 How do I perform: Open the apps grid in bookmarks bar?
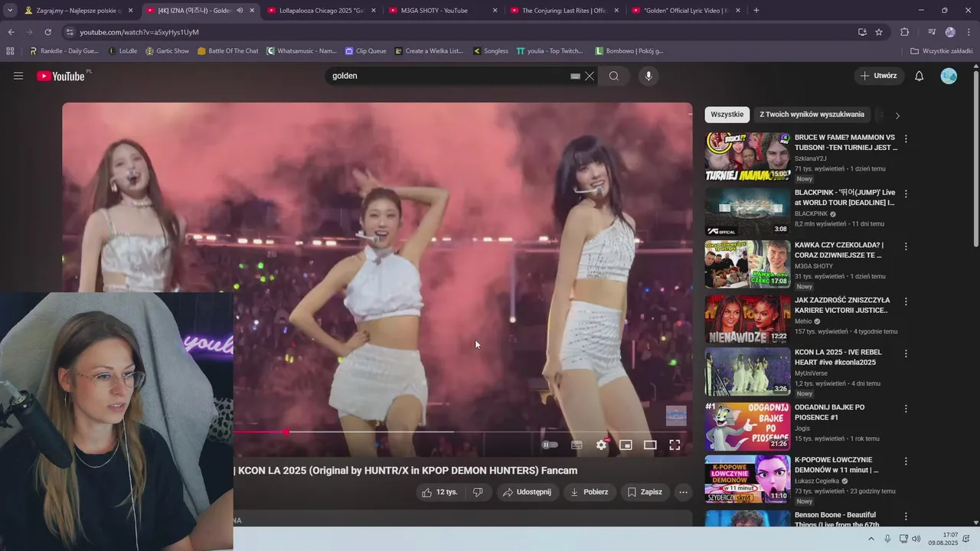click(10, 51)
